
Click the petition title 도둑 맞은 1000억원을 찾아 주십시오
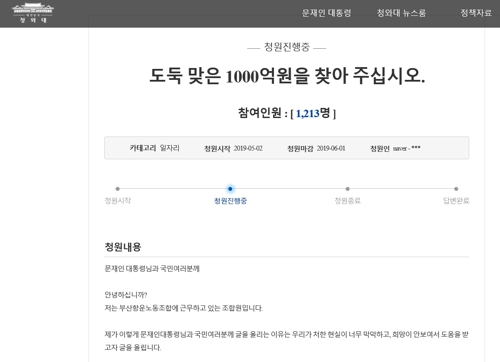click(x=287, y=76)
